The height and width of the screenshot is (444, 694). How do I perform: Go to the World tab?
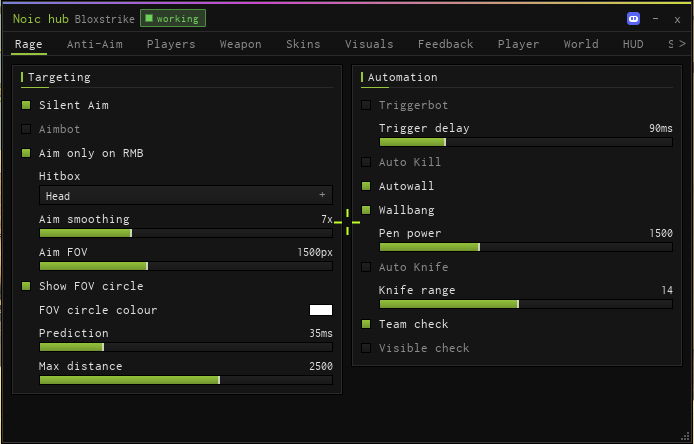tap(581, 44)
